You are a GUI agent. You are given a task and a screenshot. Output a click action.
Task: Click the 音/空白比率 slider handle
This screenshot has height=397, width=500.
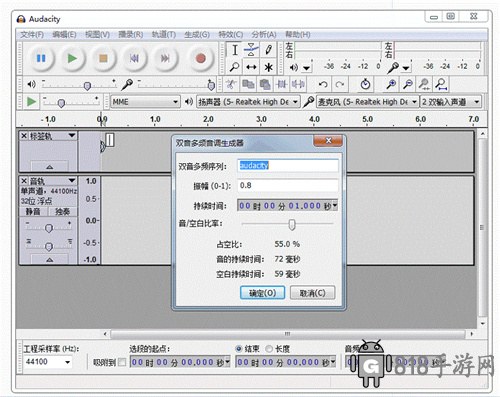292,224
